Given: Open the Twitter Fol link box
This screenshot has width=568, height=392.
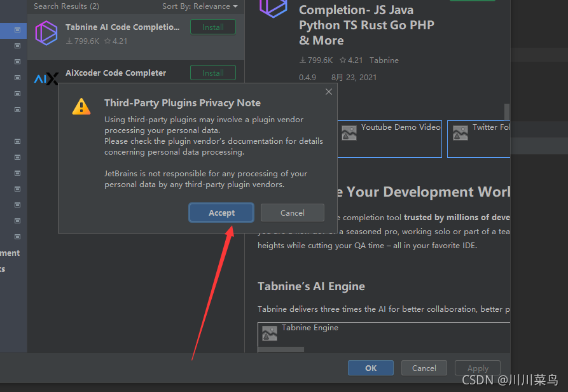Looking at the screenshot, I should point(478,139).
